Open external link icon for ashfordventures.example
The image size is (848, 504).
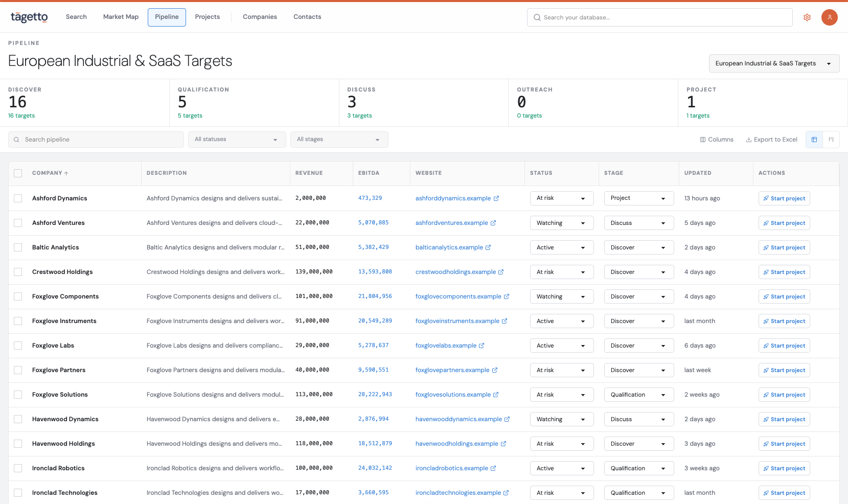click(493, 223)
